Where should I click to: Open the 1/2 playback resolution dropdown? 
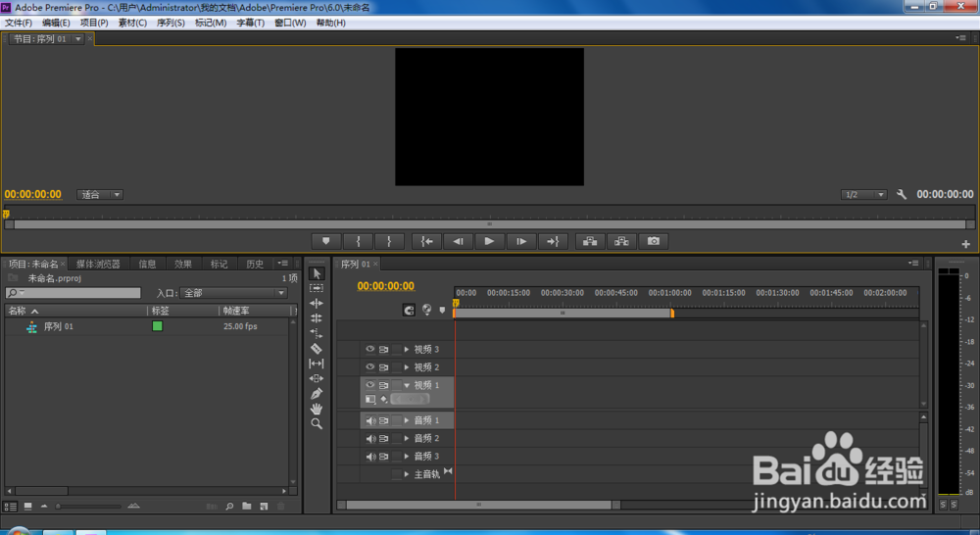[x=863, y=194]
